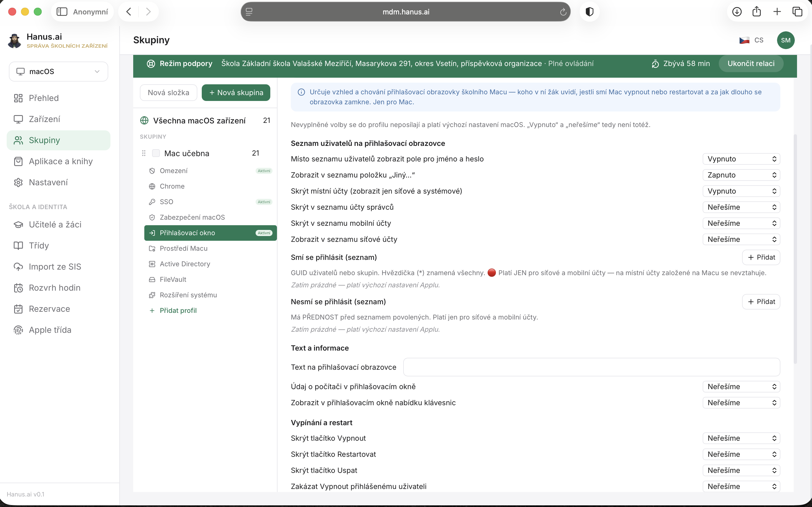Open Apple třída page
This screenshot has width=812, height=507.
click(x=58, y=330)
